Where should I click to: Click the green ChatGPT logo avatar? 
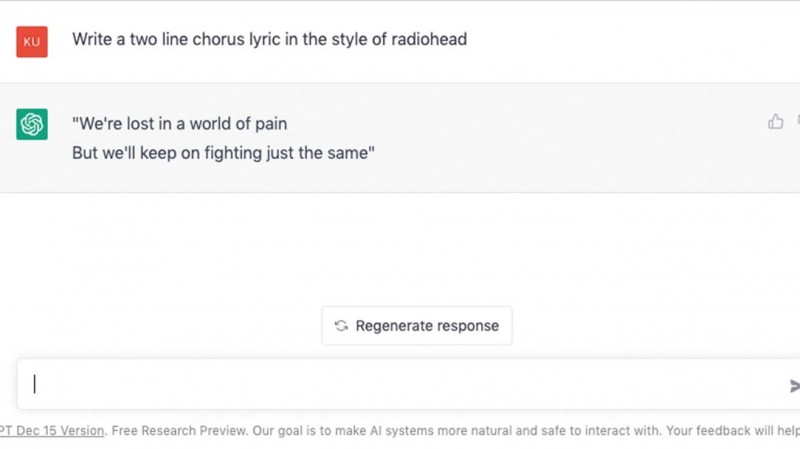point(32,124)
